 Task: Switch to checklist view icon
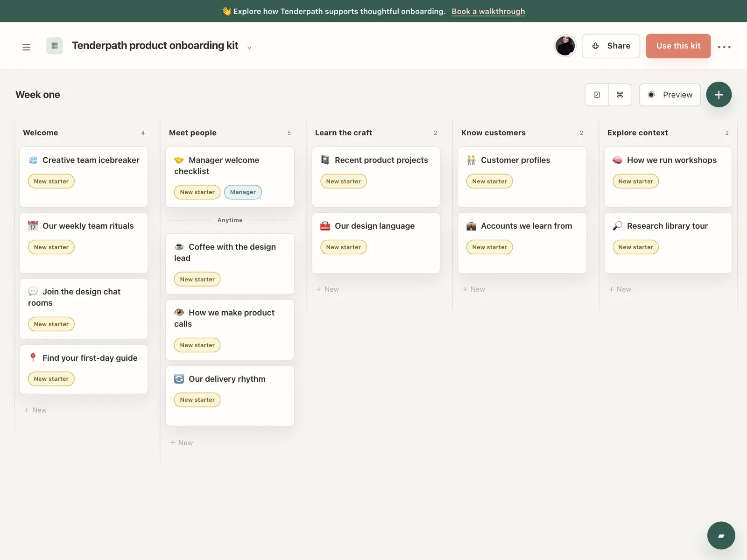[597, 95]
